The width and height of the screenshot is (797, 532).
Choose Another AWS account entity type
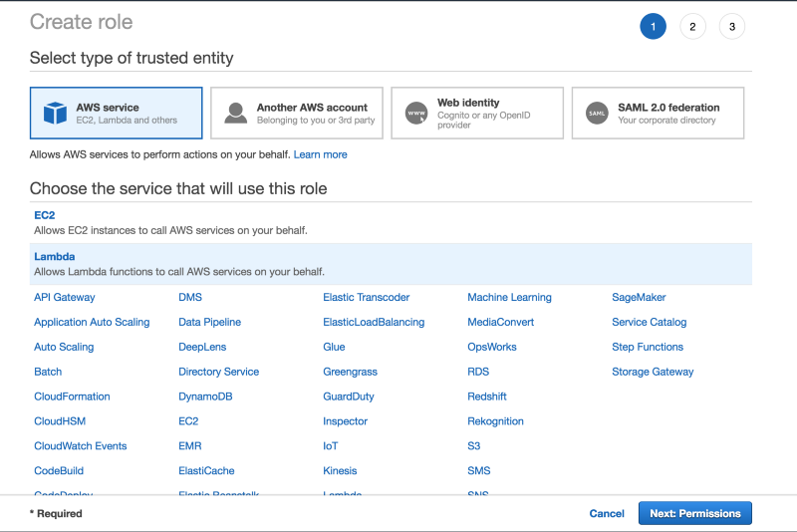(x=297, y=113)
